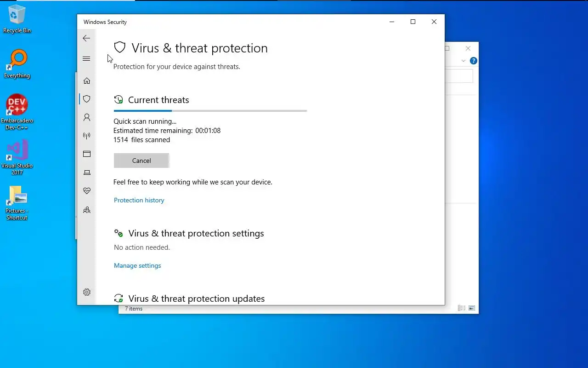Expand ribbon chevron in background Explorer window
This screenshot has width=588, height=368.
click(464, 61)
